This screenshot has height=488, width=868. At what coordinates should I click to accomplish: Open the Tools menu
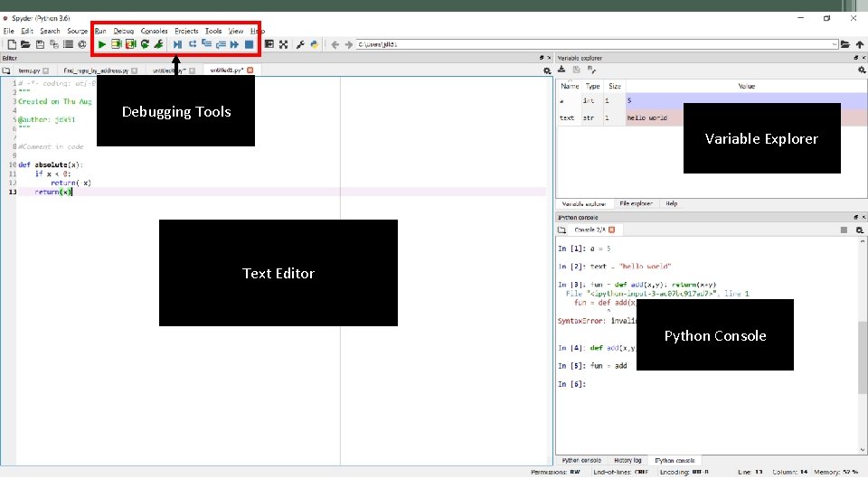[x=213, y=31]
